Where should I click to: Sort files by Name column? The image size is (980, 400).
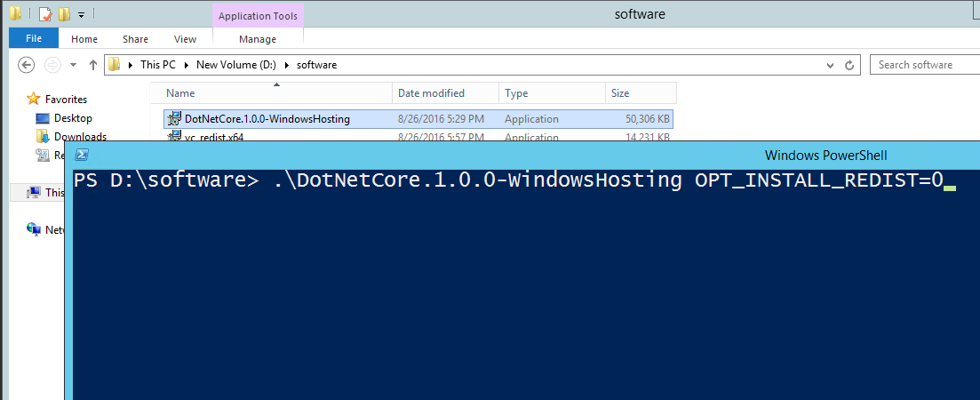coord(271,93)
